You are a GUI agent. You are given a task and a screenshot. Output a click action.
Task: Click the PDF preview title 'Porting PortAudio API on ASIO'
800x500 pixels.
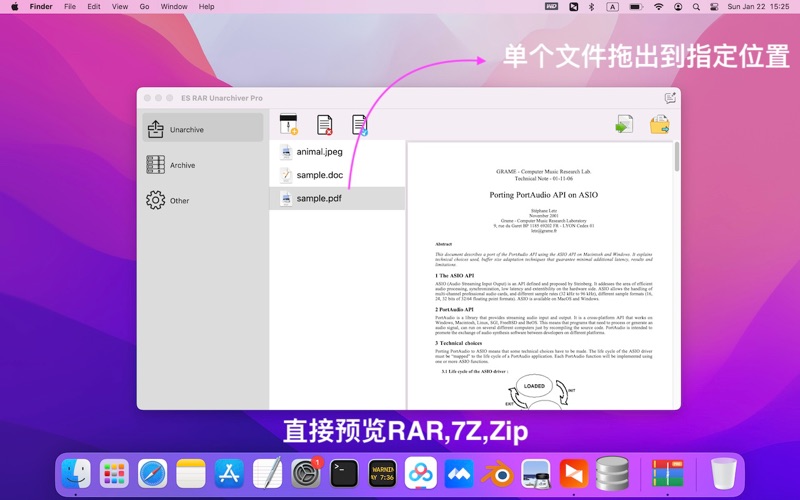click(543, 195)
